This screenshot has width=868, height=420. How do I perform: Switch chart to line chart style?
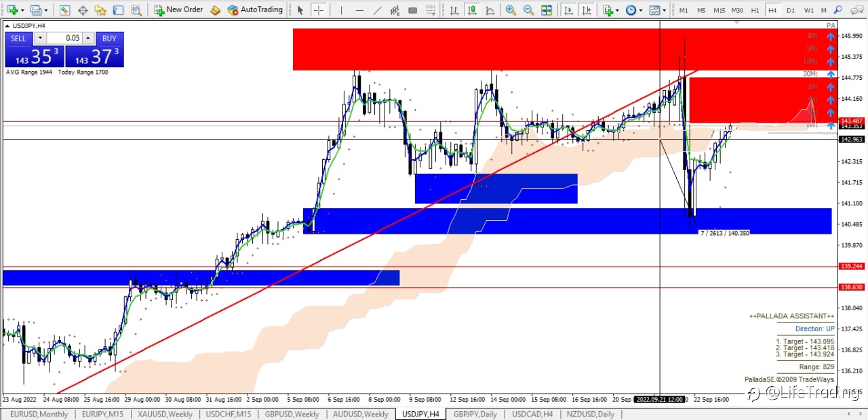click(490, 10)
